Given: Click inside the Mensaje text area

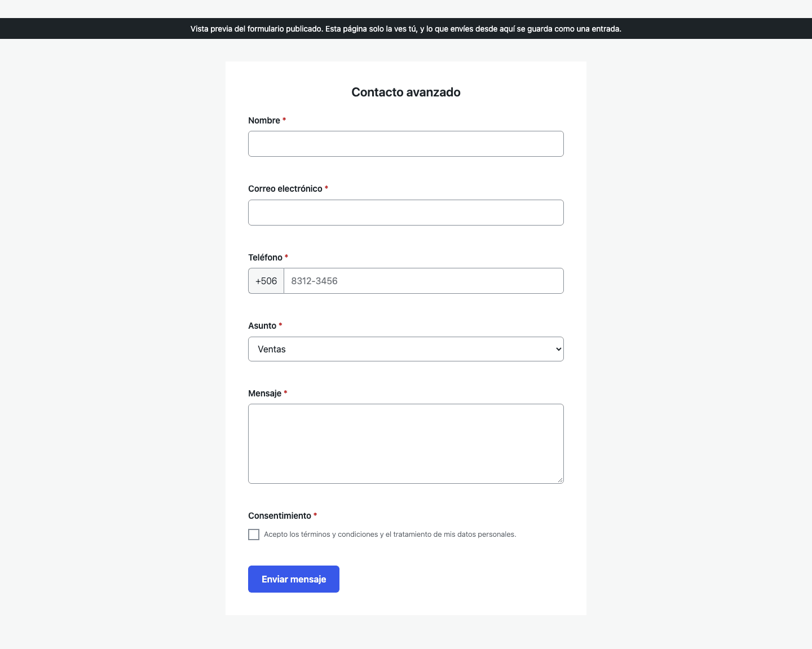Looking at the screenshot, I should point(406,444).
